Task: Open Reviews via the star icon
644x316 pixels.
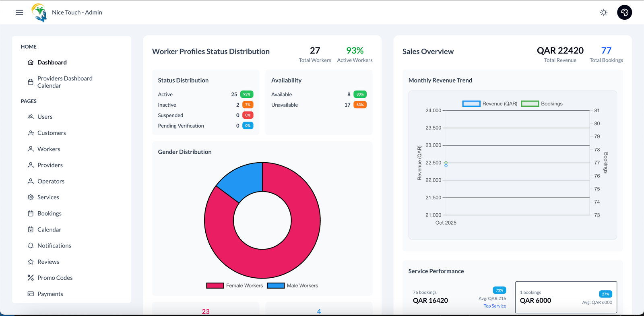Action: [x=31, y=262]
